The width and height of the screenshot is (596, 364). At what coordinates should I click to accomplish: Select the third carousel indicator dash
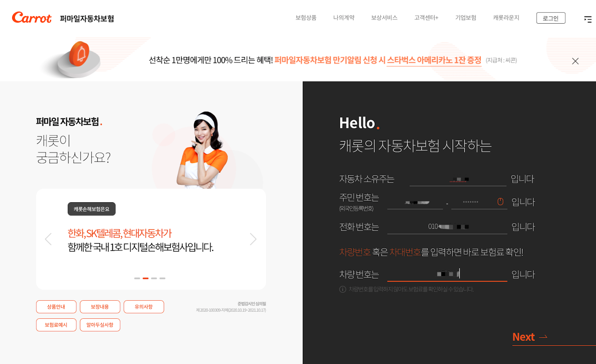pos(154,278)
